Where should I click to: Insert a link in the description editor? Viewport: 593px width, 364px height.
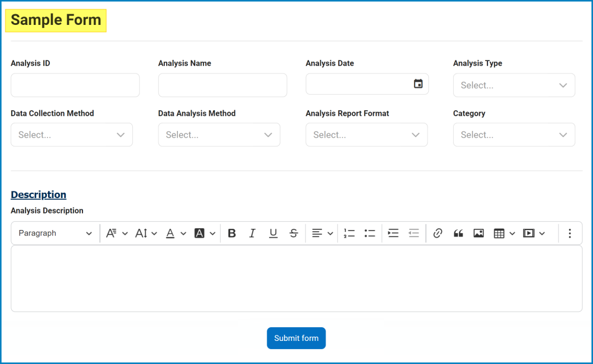438,233
